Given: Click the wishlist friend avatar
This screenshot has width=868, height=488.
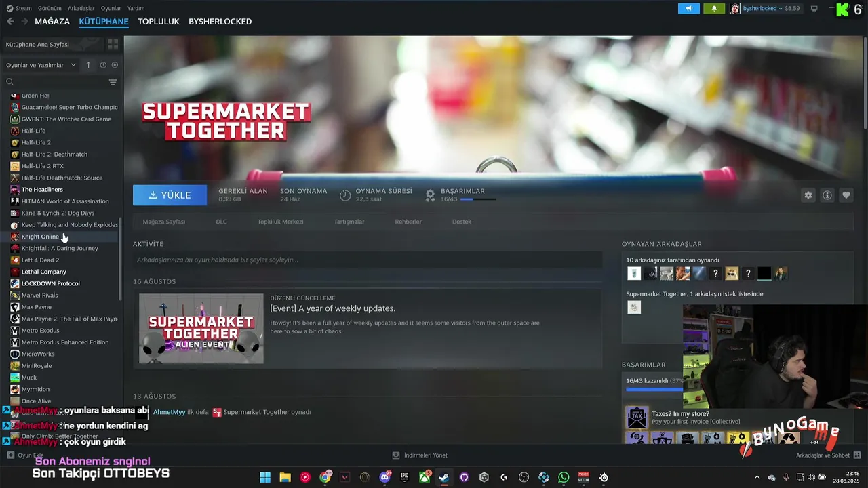Looking at the screenshot, I should pyautogui.click(x=634, y=308).
